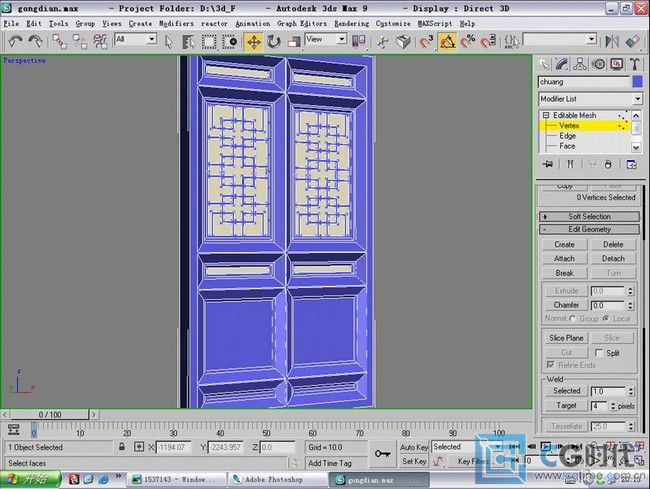The width and height of the screenshot is (650, 489).
Task: Activate the Select and Move tool
Action: click(x=253, y=42)
